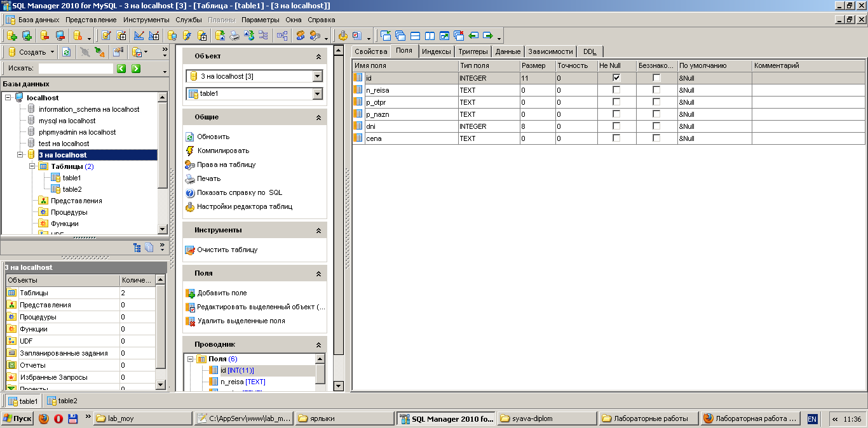Click the two-users user manager toolbar icon
This screenshot has height=428, width=868.
tap(301, 36)
